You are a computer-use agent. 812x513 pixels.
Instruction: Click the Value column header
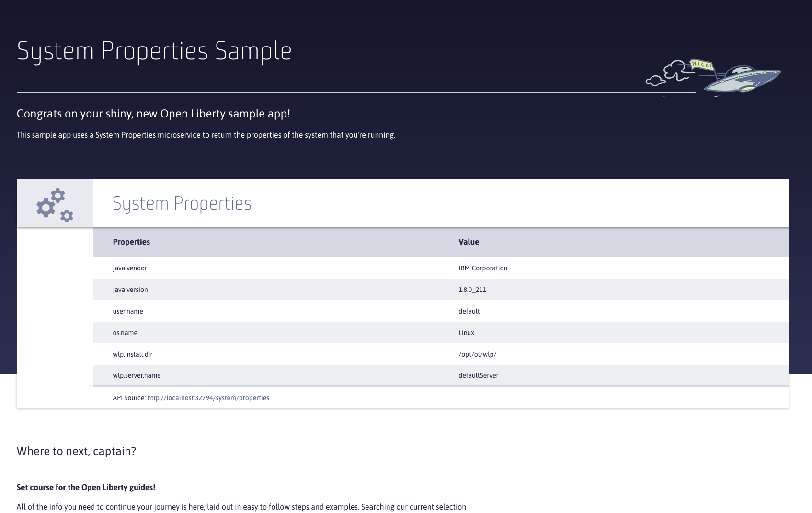pos(468,242)
